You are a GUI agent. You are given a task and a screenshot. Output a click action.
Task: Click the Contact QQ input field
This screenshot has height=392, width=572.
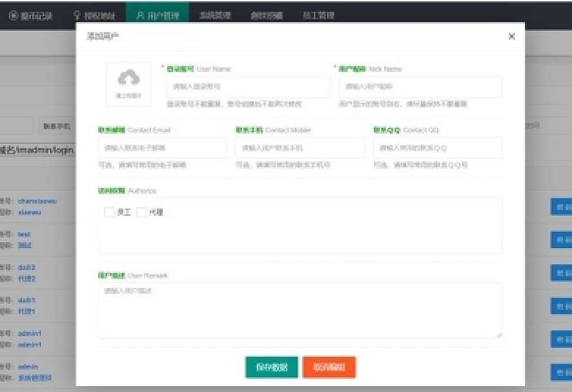coord(438,148)
